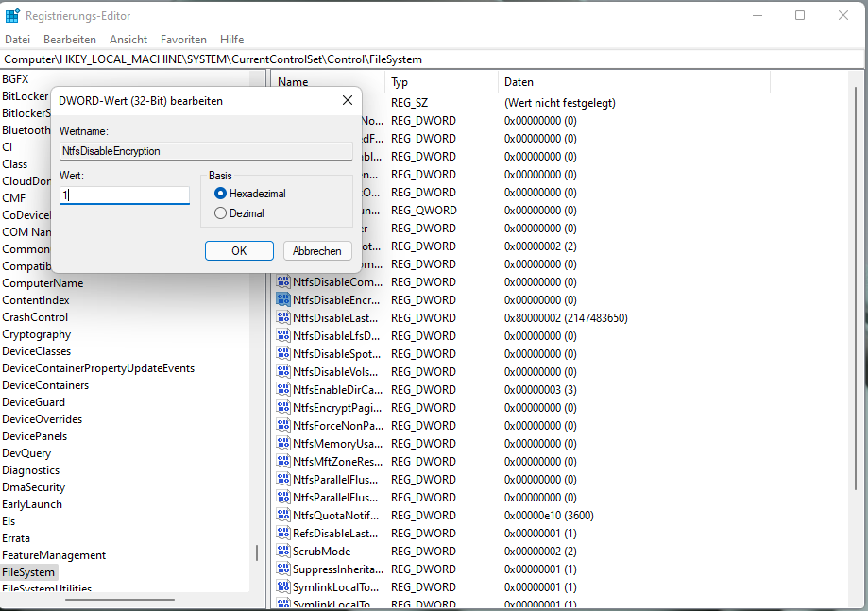868x611 pixels.
Task: Click the NtfsForceNonPa... value icon
Action: pyautogui.click(x=283, y=425)
